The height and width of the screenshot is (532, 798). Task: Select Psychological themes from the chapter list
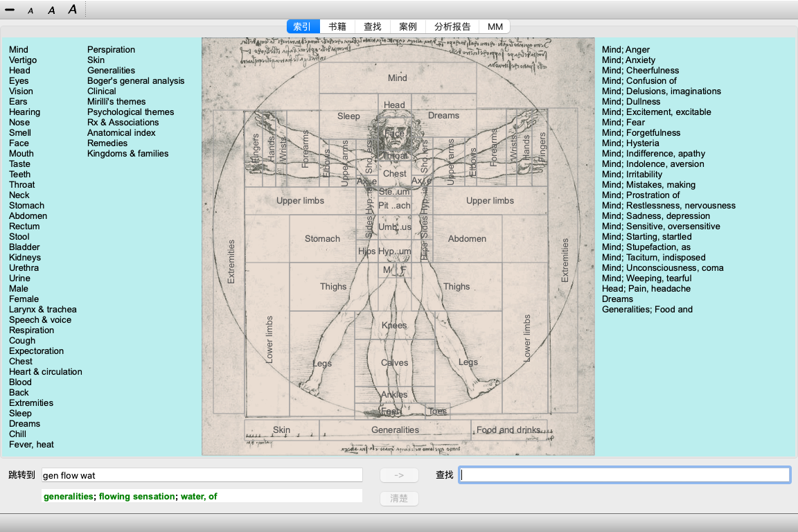click(130, 112)
